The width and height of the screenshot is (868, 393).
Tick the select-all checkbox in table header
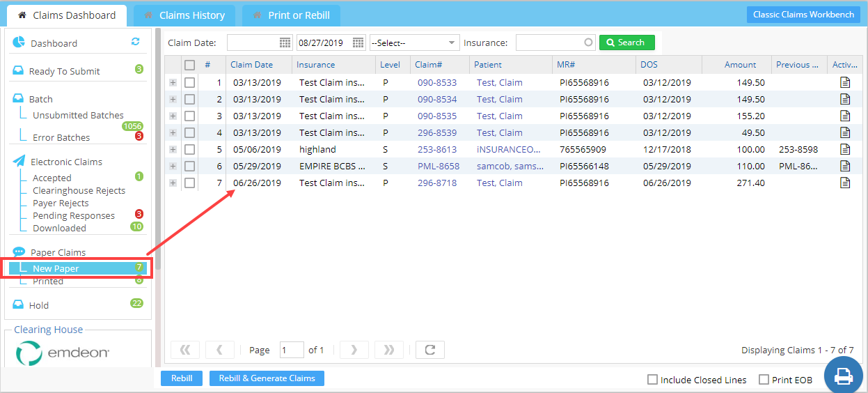(189, 65)
